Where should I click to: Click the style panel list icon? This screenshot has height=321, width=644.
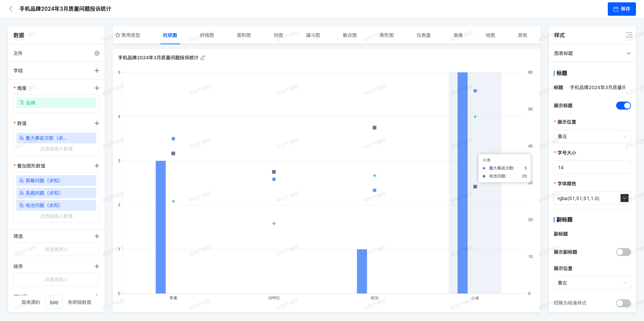pos(629,35)
